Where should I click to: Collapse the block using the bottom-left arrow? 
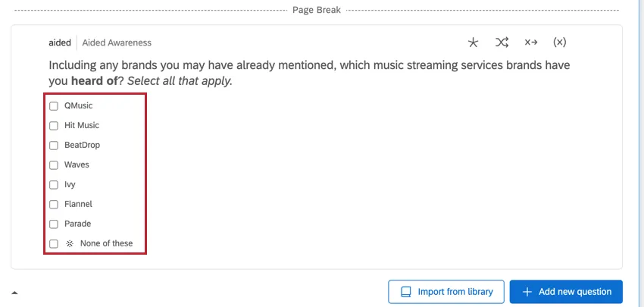(14, 292)
